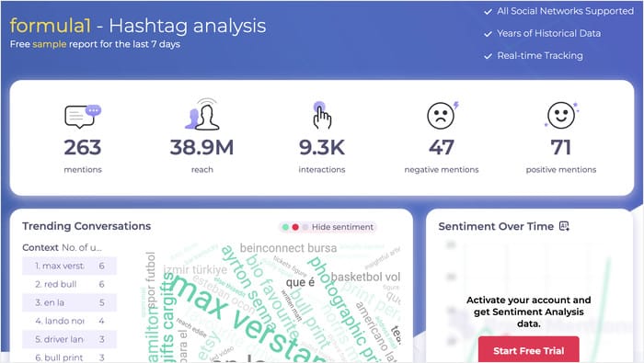Click 'All Social Networks Supported' text
The image size is (644, 363).
tap(566, 11)
